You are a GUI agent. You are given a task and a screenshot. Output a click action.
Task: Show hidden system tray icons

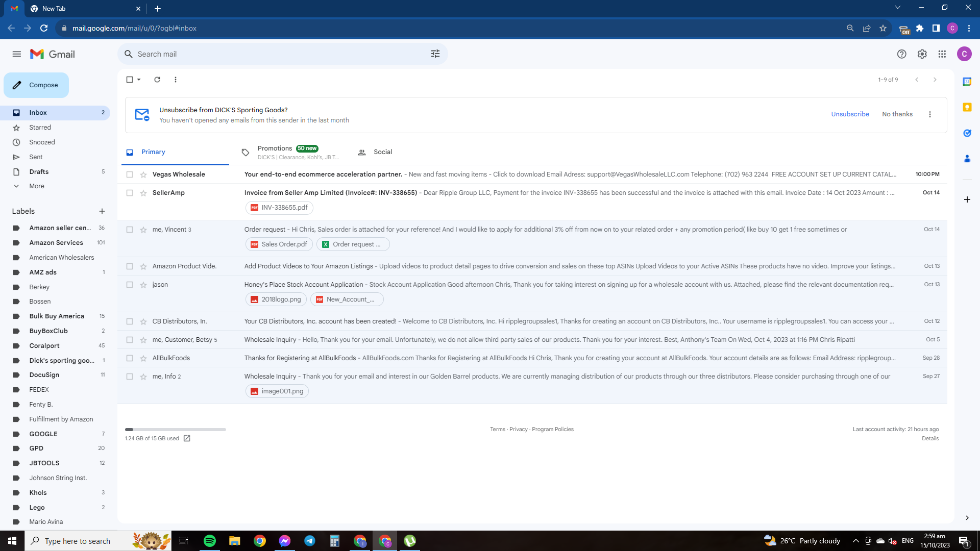(x=856, y=541)
